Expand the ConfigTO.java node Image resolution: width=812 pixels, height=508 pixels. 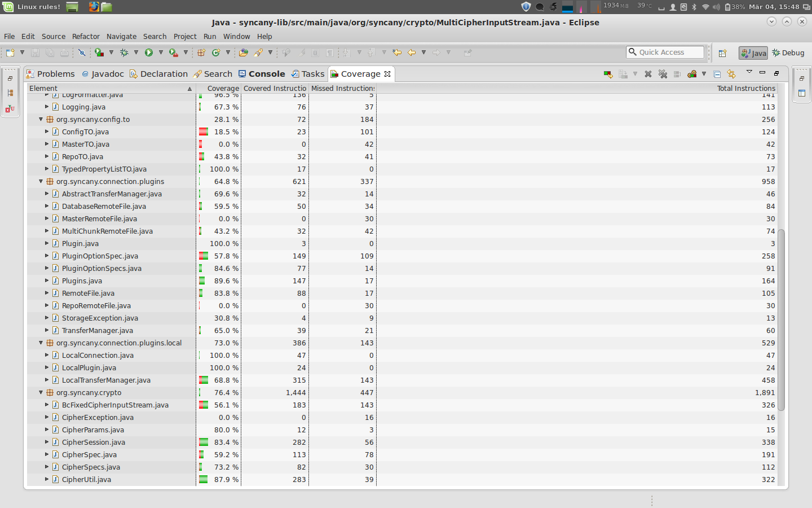pyautogui.click(x=47, y=132)
